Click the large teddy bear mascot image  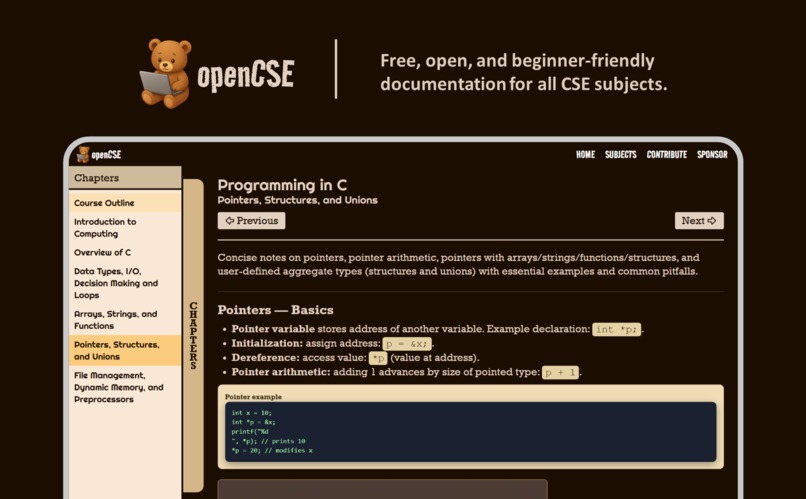point(166,73)
